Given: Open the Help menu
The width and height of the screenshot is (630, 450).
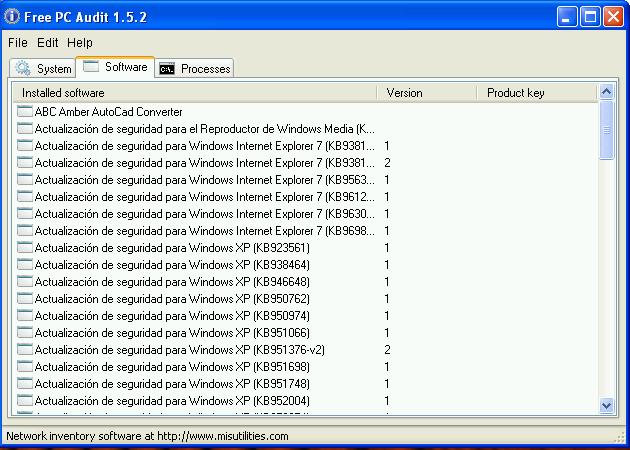Looking at the screenshot, I should coord(80,43).
